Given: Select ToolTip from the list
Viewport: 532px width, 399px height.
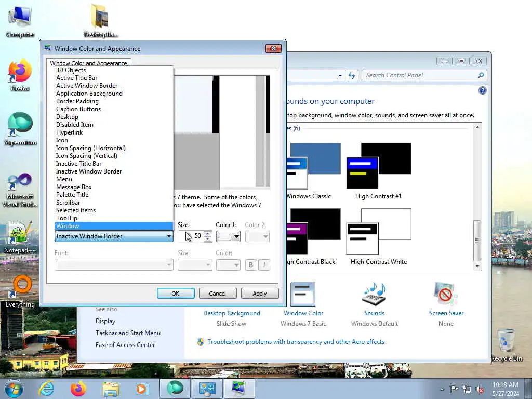Looking at the screenshot, I should coord(114,218).
